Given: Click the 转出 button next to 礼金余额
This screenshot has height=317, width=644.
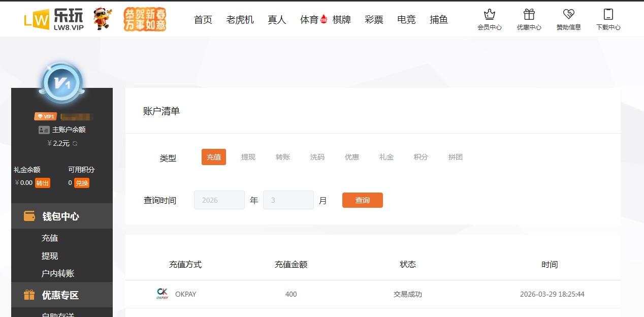Looking at the screenshot, I should (x=42, y=182).
